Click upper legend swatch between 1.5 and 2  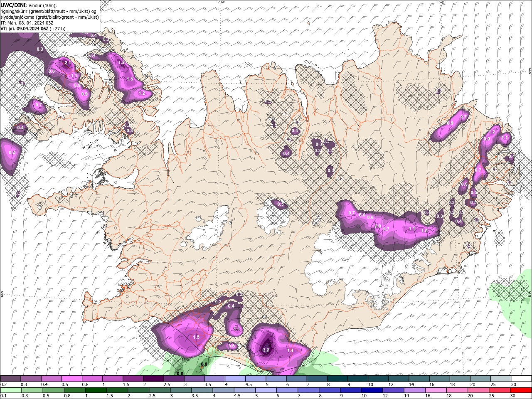pos(133,379)
